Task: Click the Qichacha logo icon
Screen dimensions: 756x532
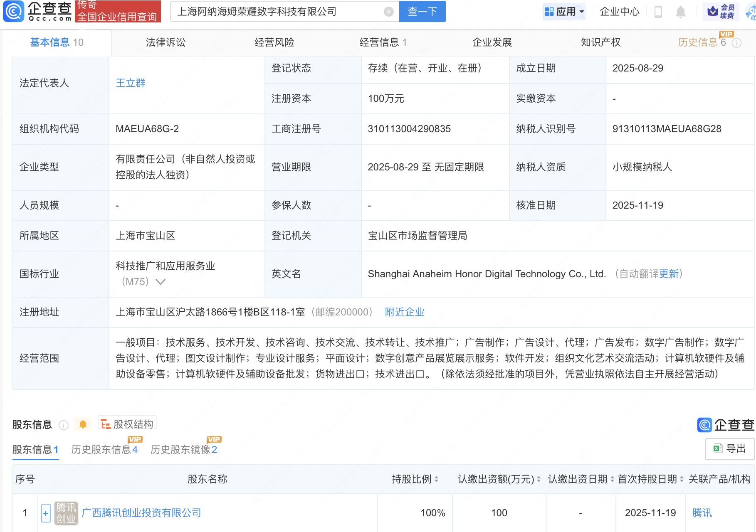Action: [x=14, y=11]
